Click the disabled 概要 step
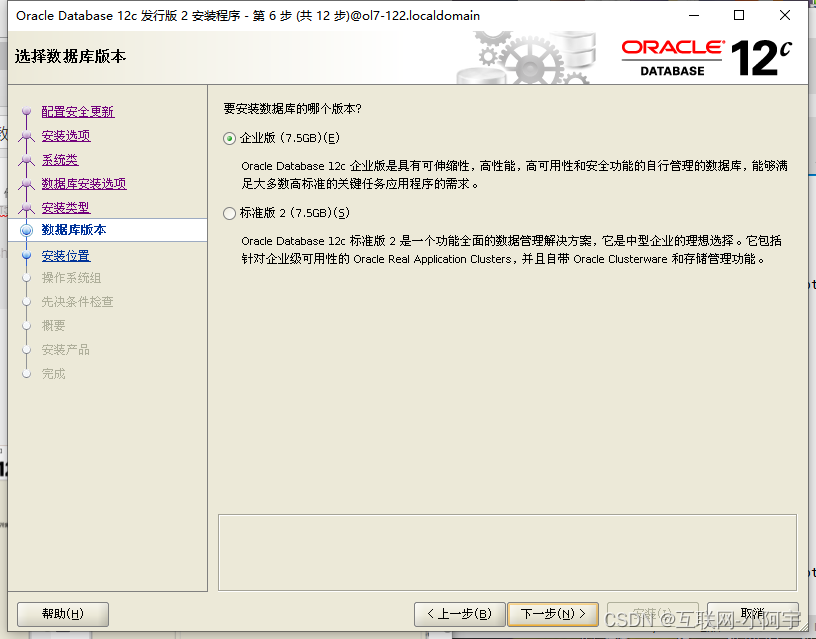The image size is (816, 639). tap(54, 326)
